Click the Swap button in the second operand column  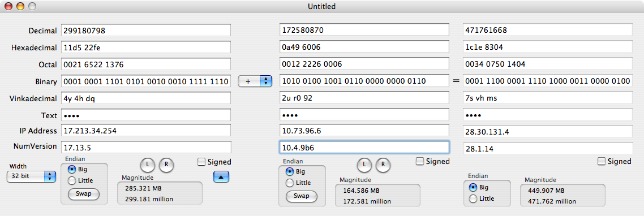click(302, 196)
